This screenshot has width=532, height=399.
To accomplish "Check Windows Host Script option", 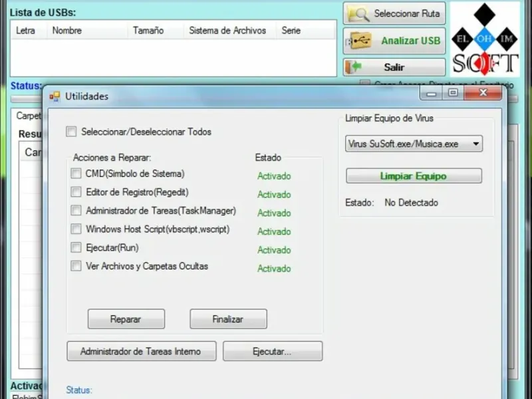I will pos(76,229).
